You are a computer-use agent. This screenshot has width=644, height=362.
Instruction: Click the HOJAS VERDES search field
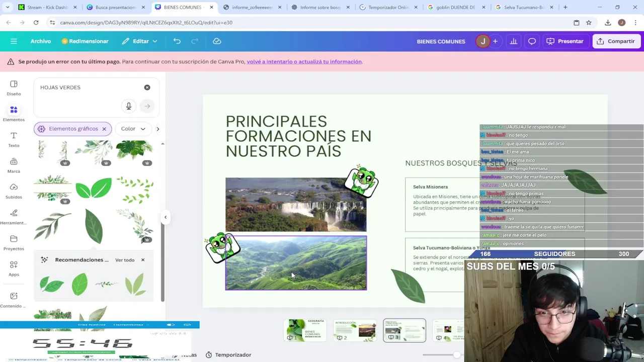88,87
